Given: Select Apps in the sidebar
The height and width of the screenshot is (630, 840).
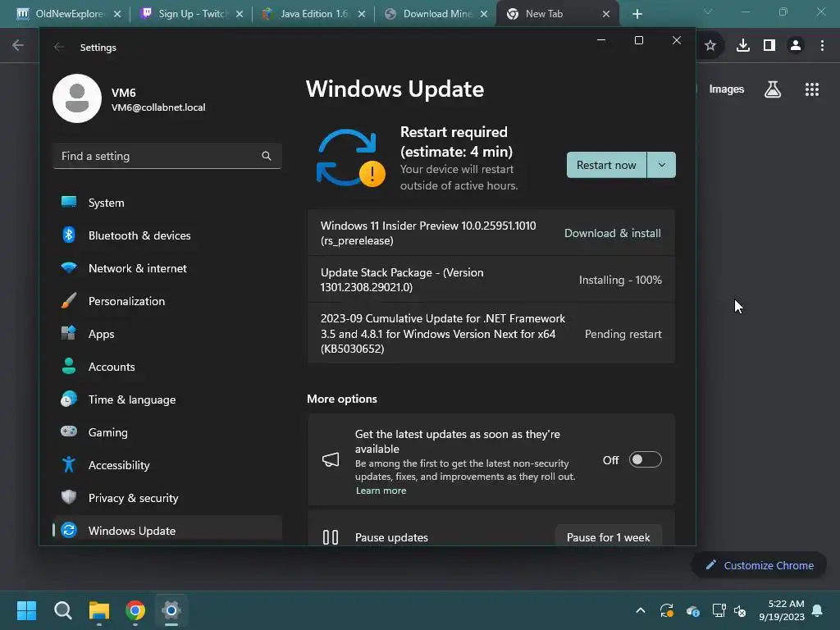Looking at the screenshot, I should point(167,334).
